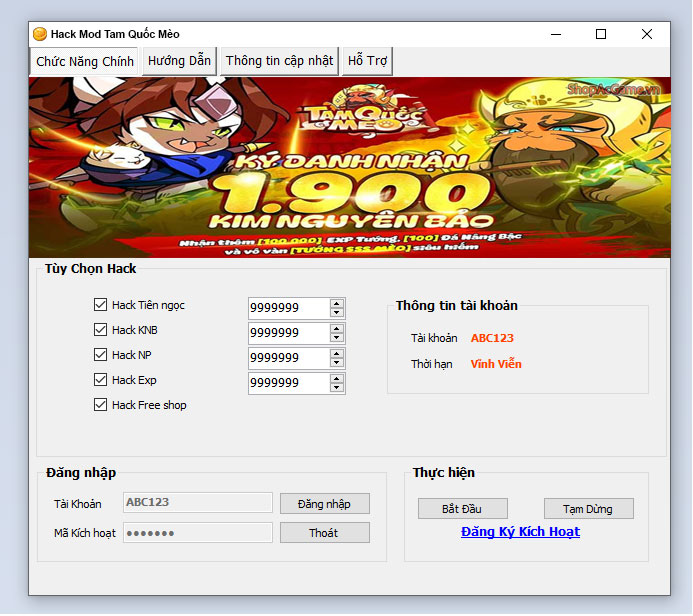This screenshot has height=616, width=693.
Task: Minimize the Hack Mod window
Action: (x=556, y=34)
